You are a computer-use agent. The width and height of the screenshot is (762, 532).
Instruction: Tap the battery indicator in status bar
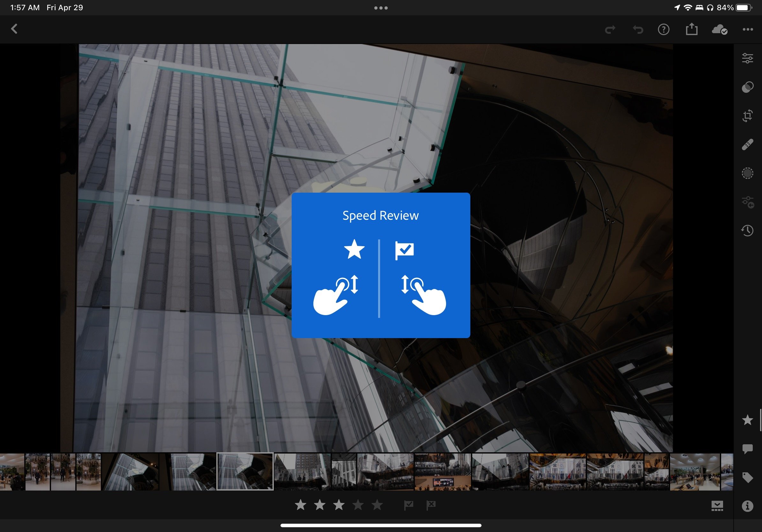[x=744, y=8]
